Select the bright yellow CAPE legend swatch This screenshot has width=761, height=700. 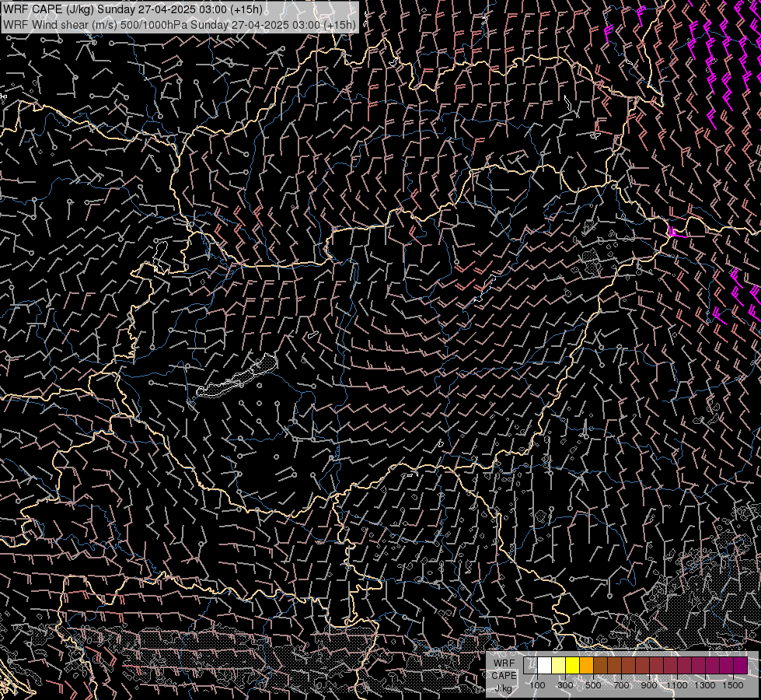(573, 666)
